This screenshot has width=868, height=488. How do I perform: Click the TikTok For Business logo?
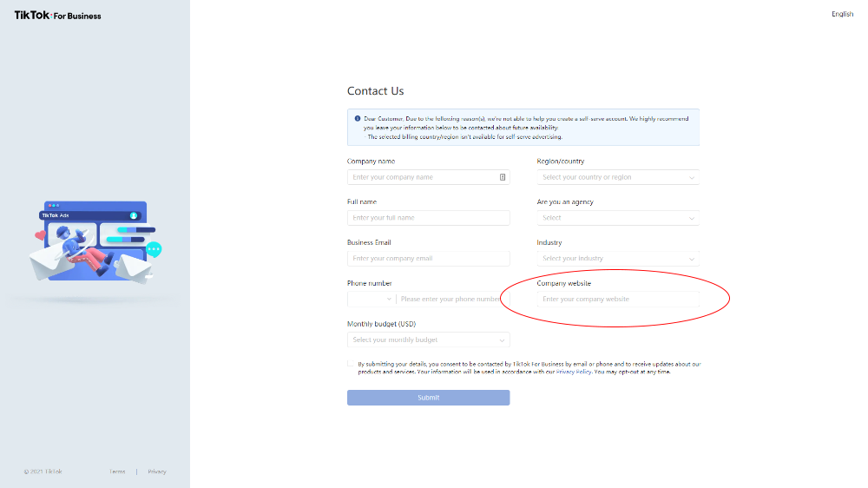click(57, 15)
